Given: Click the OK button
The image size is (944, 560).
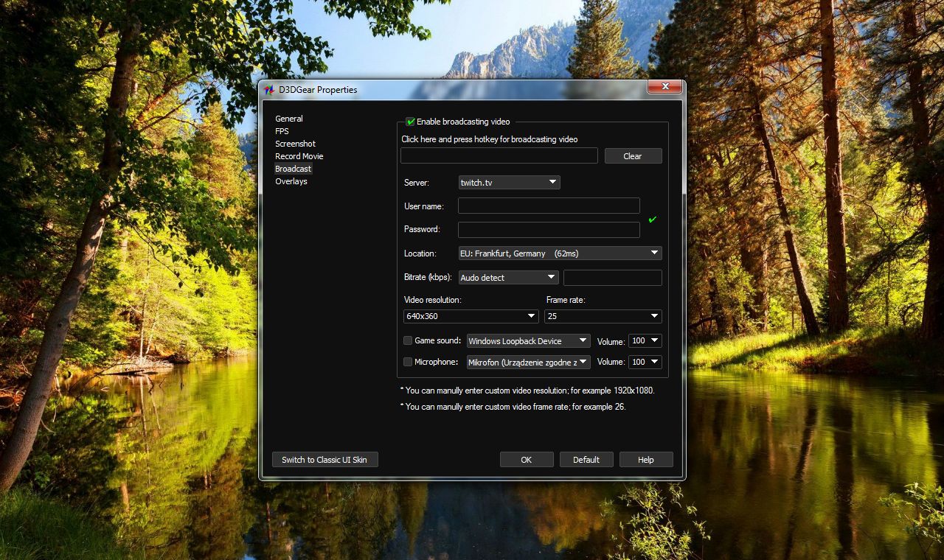Looking at the screenshot, I should tap(527, 460).
